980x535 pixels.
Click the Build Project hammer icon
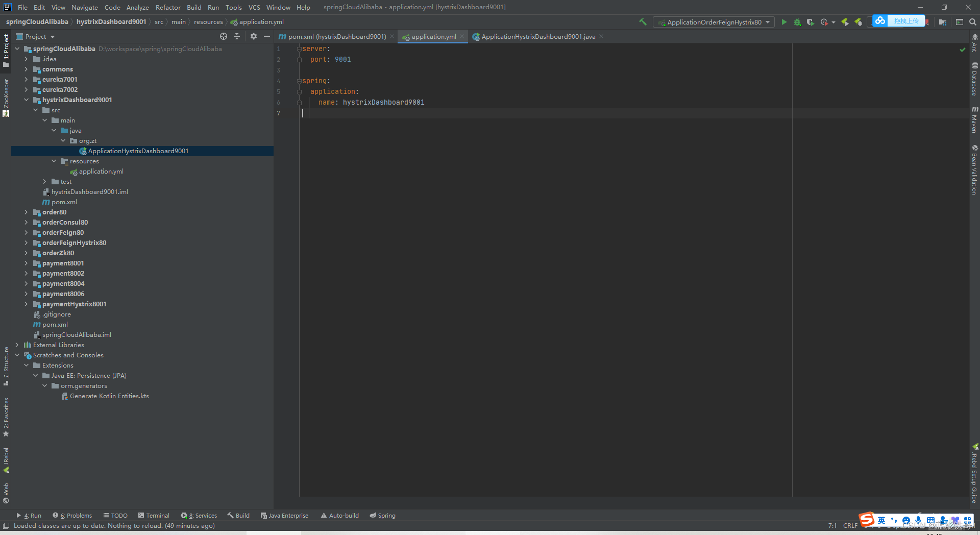point(643,22)
